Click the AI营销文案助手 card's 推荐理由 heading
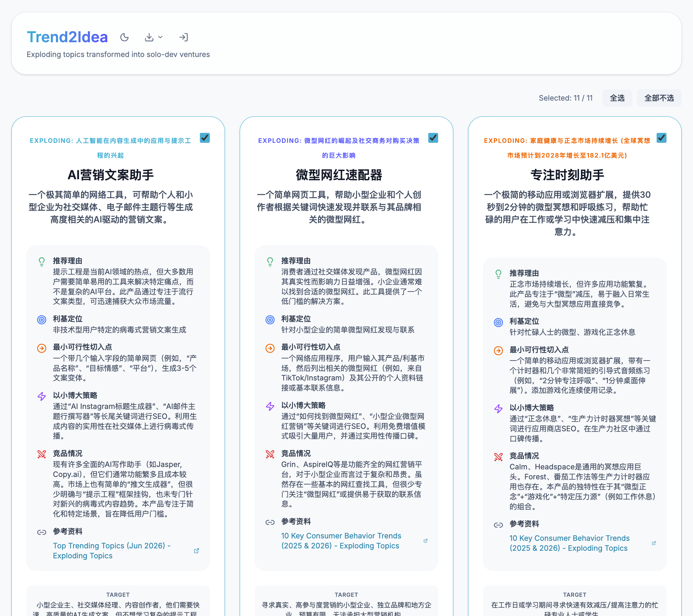693x616 pixels. click(68, 261)
